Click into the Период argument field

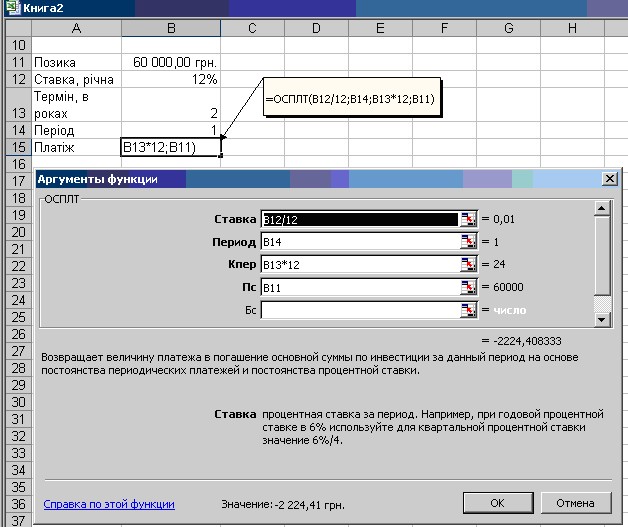coord(360,242)
